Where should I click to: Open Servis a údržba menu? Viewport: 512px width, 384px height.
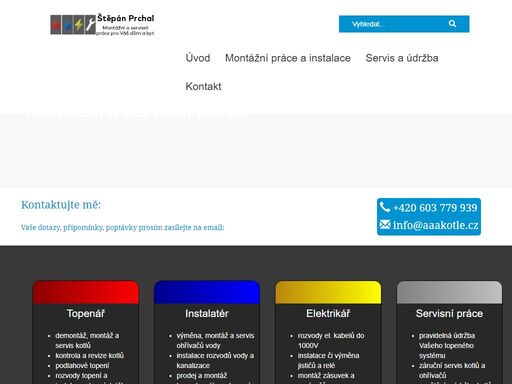click(x=402, y=58)
